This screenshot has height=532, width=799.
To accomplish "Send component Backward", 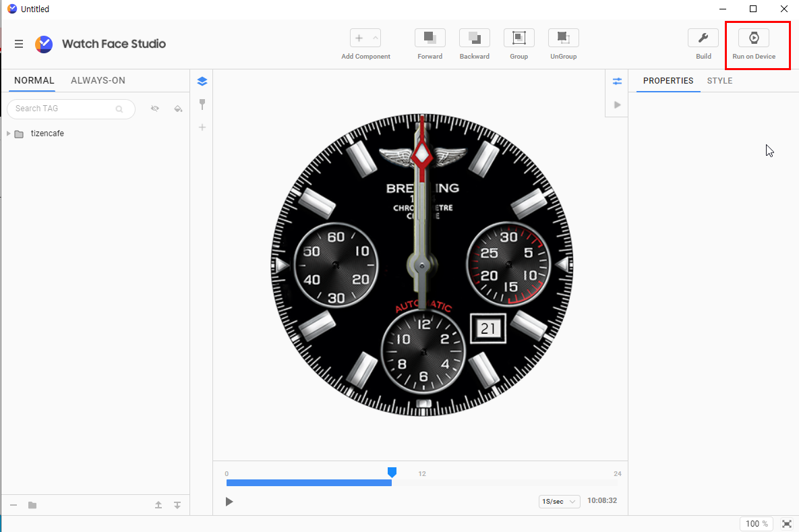I will tap(475, 38).
